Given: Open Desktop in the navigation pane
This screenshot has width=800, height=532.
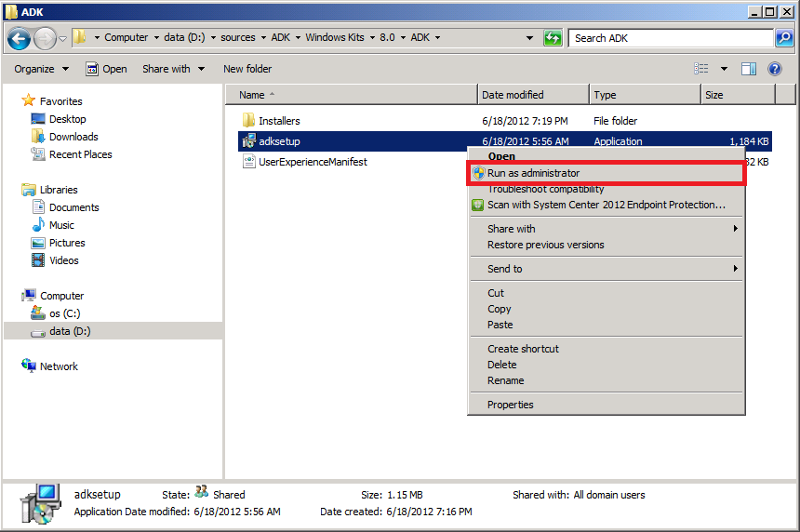Looking at the screenshot, I should click(x=67, y=119).
